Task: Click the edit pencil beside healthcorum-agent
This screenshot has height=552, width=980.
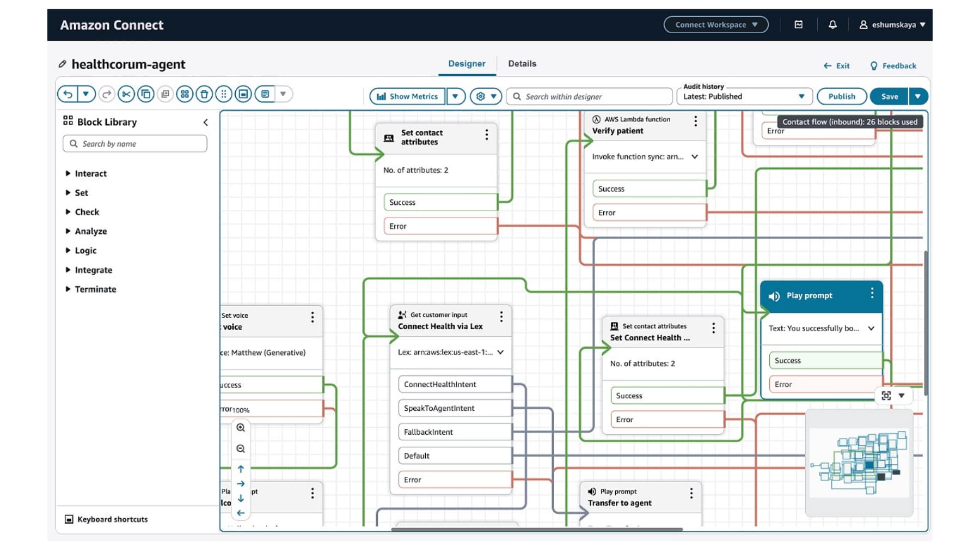Action: coord(63,64)
